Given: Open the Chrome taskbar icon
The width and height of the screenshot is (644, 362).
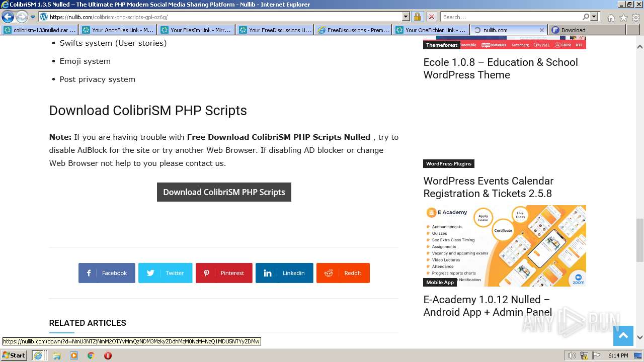Looking at the screenshot, I should click(x=91, y=355).
